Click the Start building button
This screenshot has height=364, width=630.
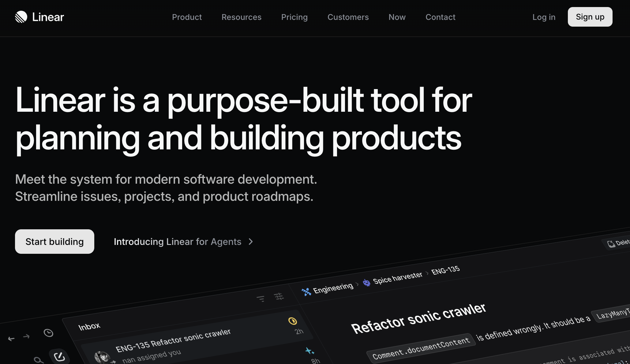point(54,242)
